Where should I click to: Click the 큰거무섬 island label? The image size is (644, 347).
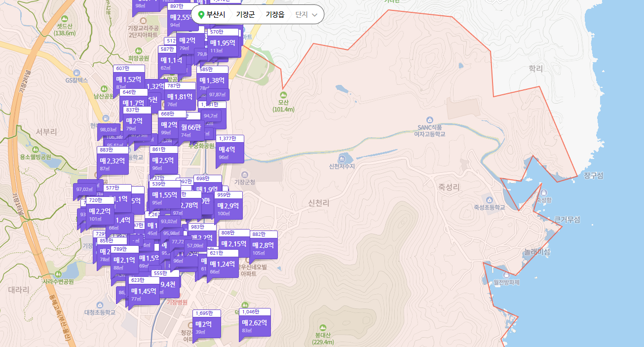pyautogui.click(x=567, y=219)
